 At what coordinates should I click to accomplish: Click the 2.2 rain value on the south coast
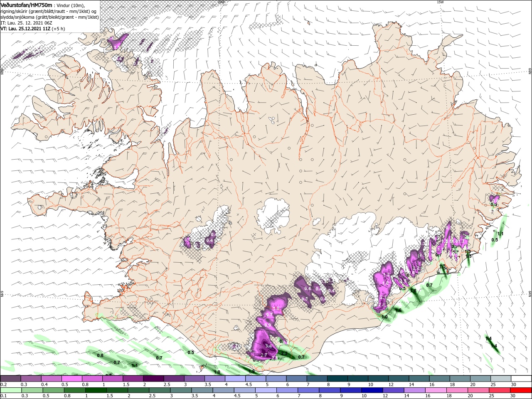click(x=284, y=353)
